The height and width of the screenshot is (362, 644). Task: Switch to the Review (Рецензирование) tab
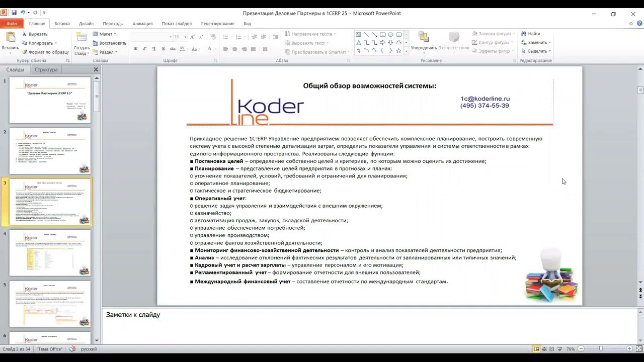(218, 24)
